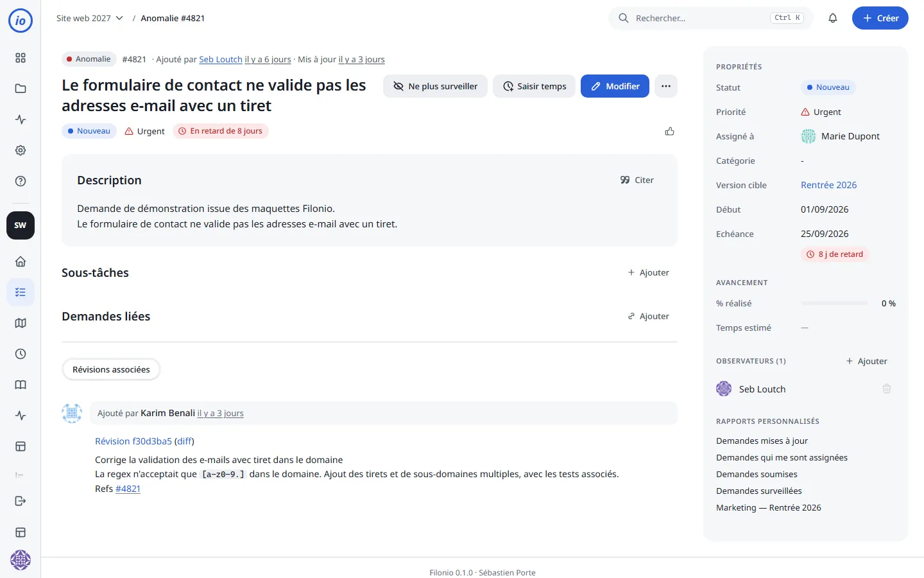924x578 pixels.
Task: Toggle "Ne plus surveiller" watching button
Action: pyautogui.click(x=436, y=86)
